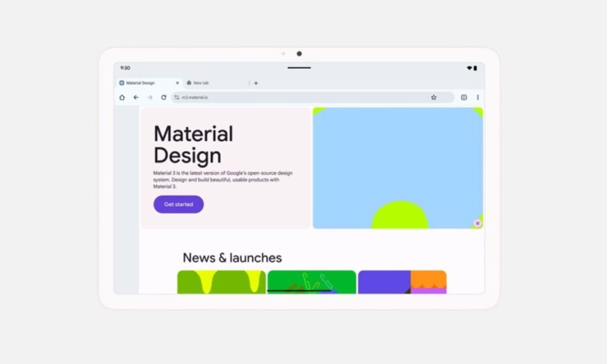This screenshot has height=364, width=607.
Task: Click the Material Design headline
Action: (x=193, y=145)
